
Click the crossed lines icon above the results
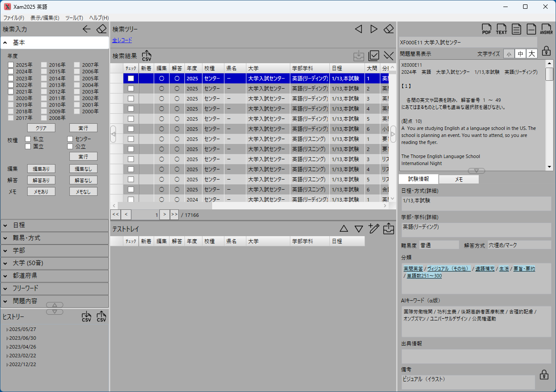click(389, 56)
